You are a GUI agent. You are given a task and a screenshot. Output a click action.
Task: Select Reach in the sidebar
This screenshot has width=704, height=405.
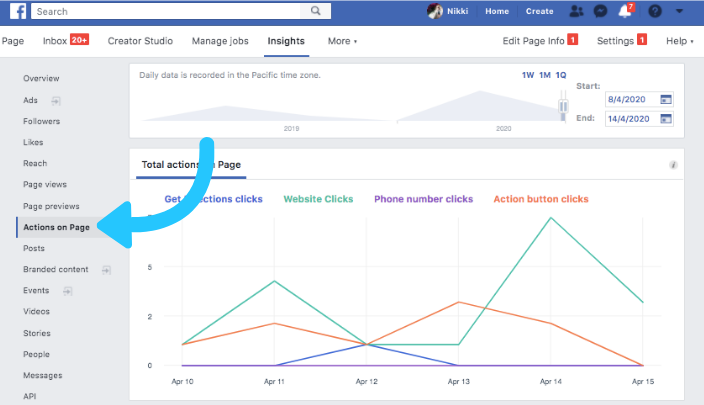[35, 163]
